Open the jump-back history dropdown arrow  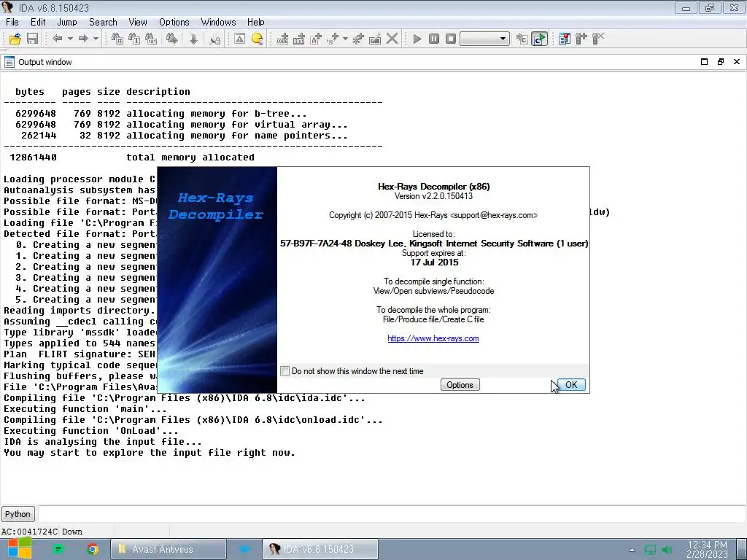tap(70, 39)
